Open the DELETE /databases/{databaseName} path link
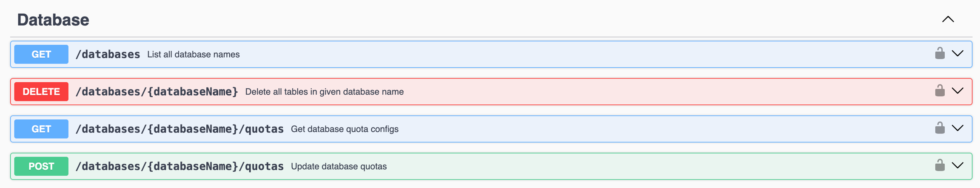This screenshot has height=188, width=980. [157, 92]
